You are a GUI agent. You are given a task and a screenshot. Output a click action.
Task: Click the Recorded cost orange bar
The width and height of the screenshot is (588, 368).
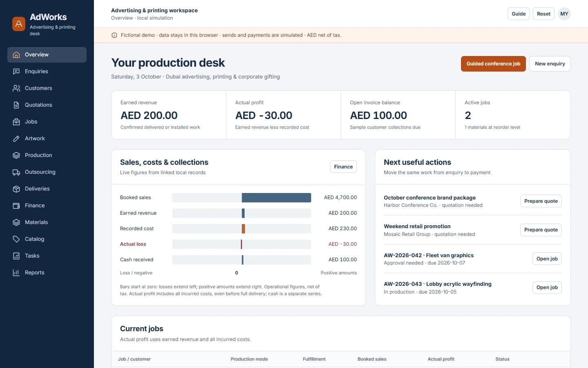243,229
